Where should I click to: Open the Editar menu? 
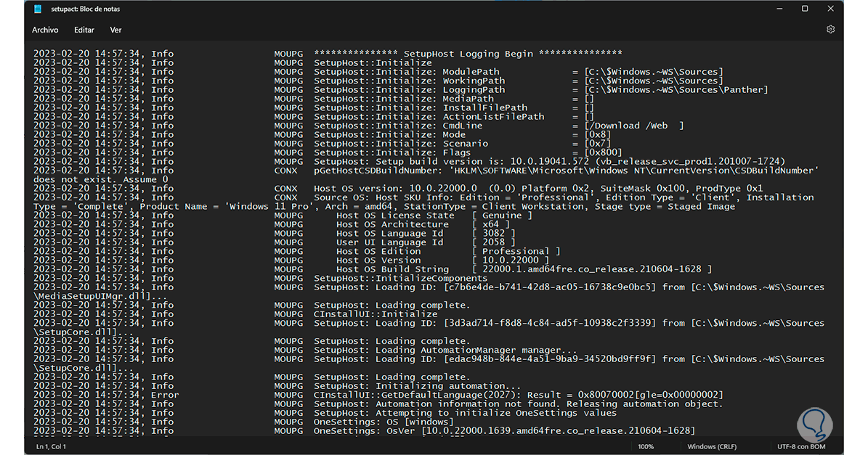(x=84, y=30)
